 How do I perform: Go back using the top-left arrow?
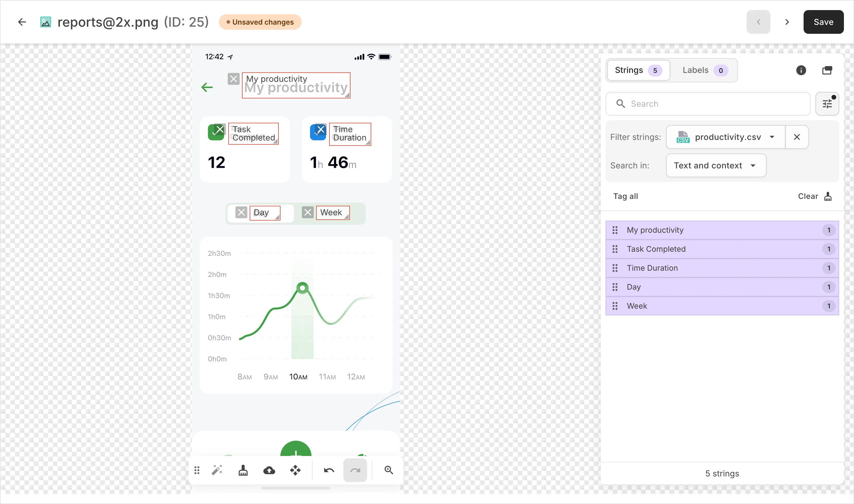tap(22, 22)
